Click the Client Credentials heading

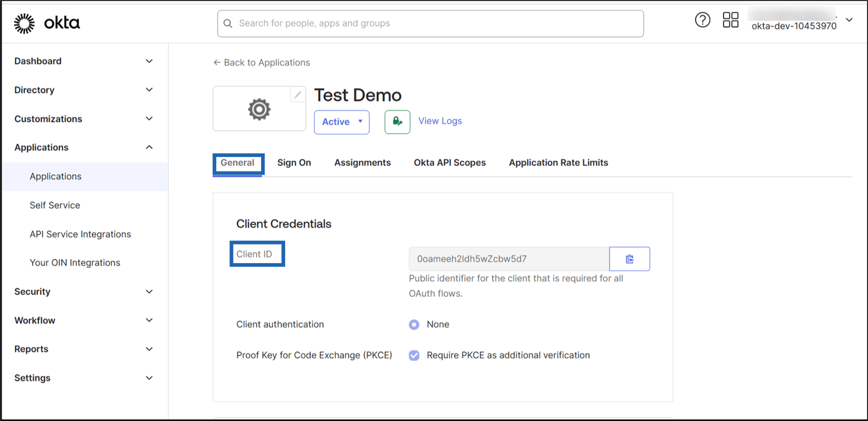284,224
